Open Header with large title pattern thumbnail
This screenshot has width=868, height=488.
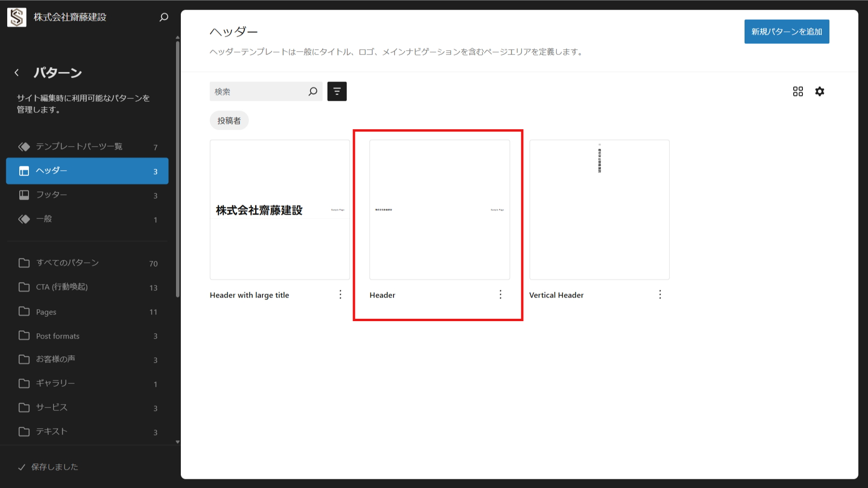pos(280,210)
